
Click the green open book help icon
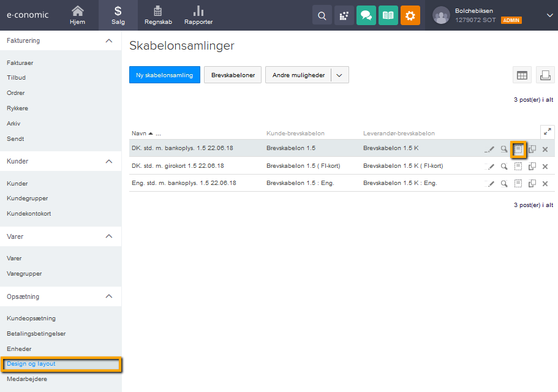coord(388,15)
